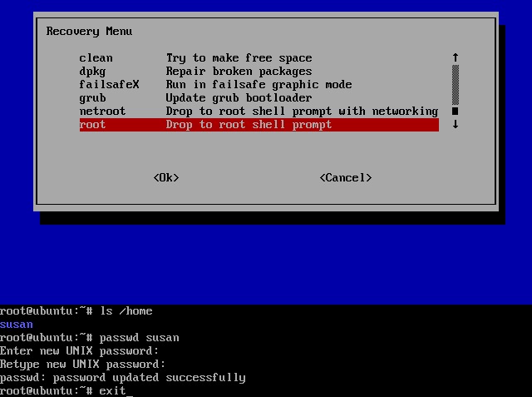
Task: Click 'Repair broken packages' description
Action: [239, 72]
